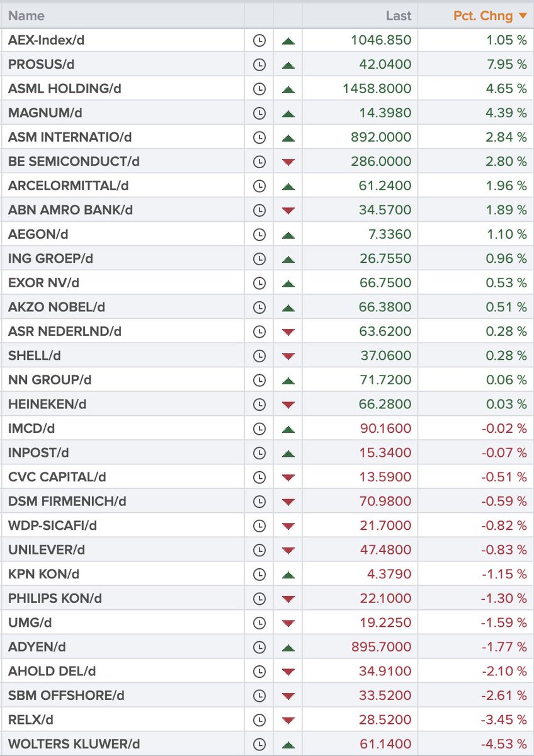This screenshot has width=534, height=756.
Task: Click last price 892.0000
Action: [x=381, y=137]
